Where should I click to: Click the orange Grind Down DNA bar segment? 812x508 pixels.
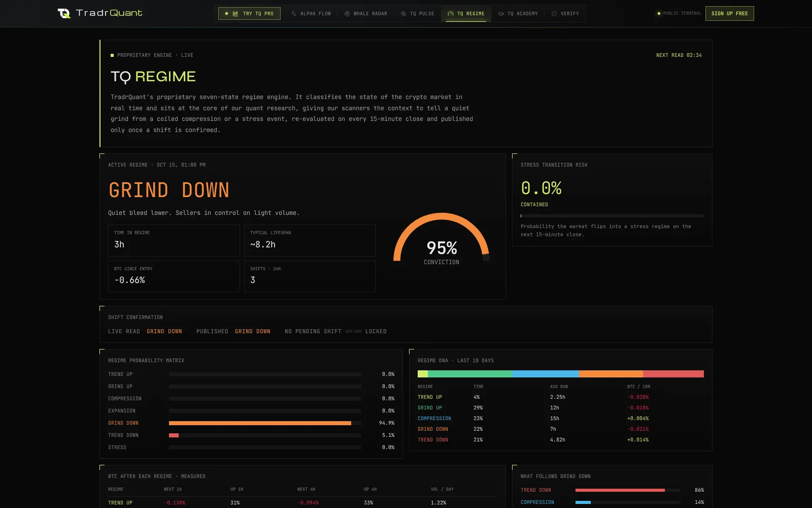611,374
